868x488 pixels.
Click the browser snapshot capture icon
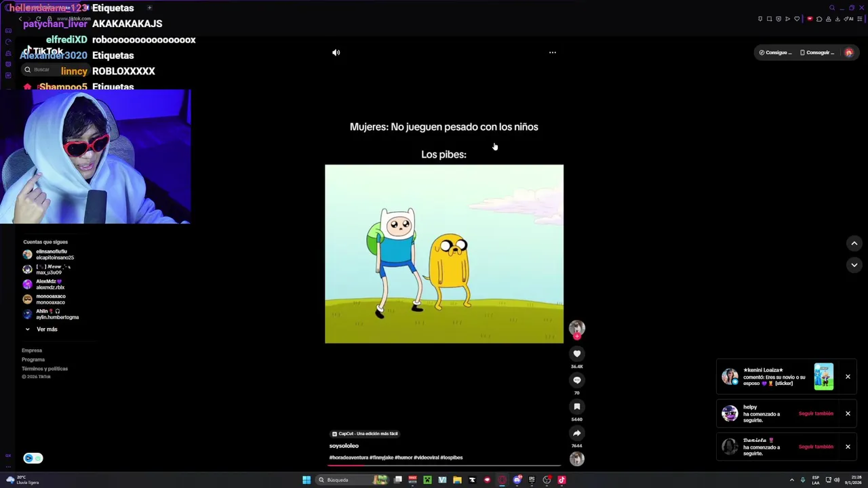(x=769, y=18)
